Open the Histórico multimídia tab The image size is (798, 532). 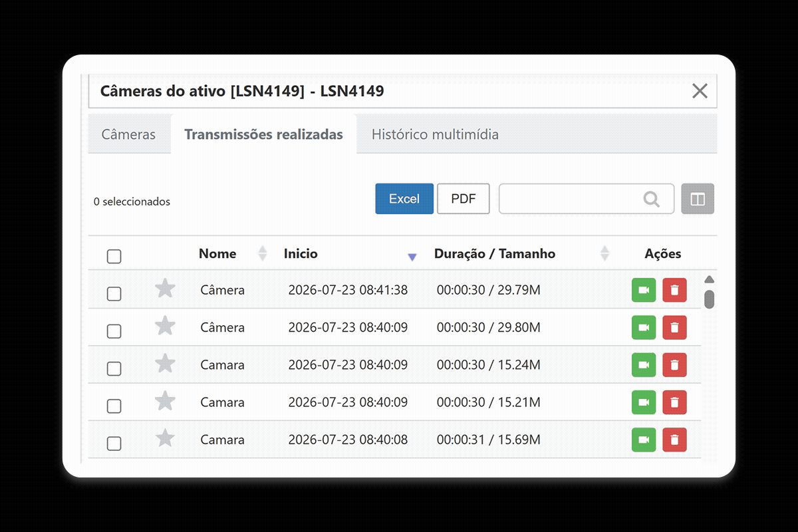pos(435,134)
